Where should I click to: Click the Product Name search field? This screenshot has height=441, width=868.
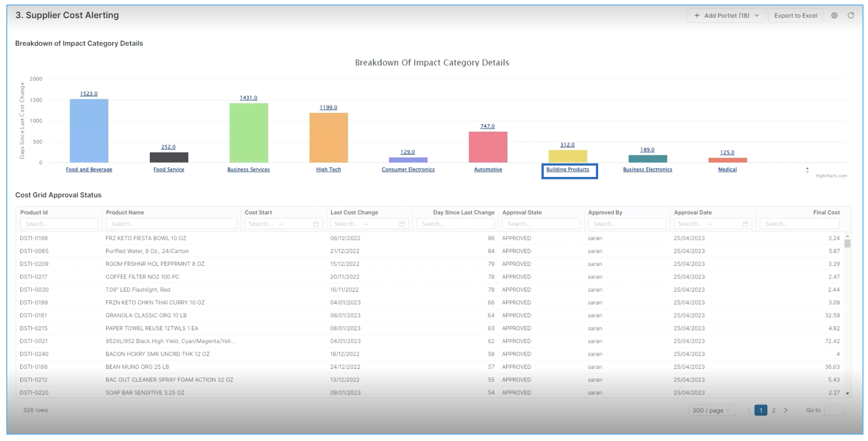[171, 224]
